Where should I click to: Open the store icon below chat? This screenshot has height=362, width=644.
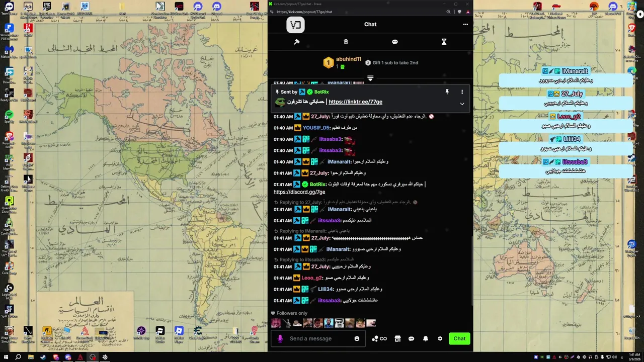397,338
